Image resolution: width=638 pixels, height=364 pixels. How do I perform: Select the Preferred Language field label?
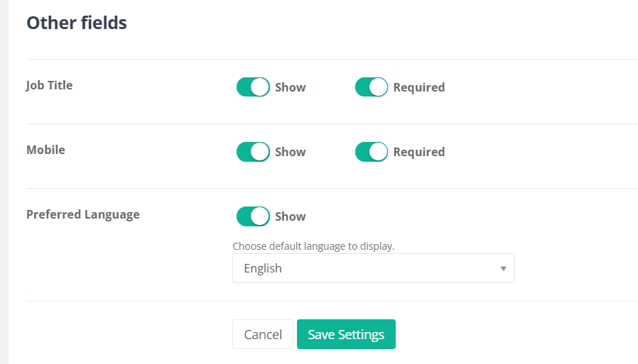(83, 214)
